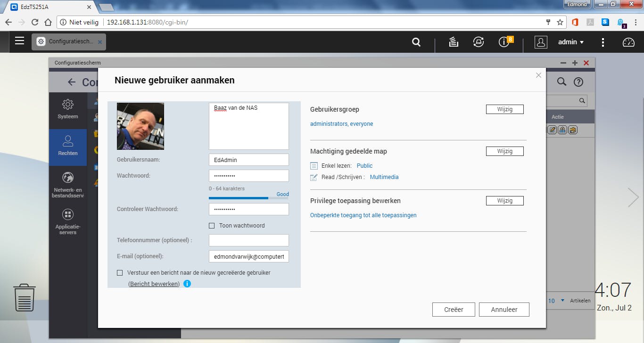This screenshot has width=644, height=343.
Task: Click the E-mail field
Action: 249,256
